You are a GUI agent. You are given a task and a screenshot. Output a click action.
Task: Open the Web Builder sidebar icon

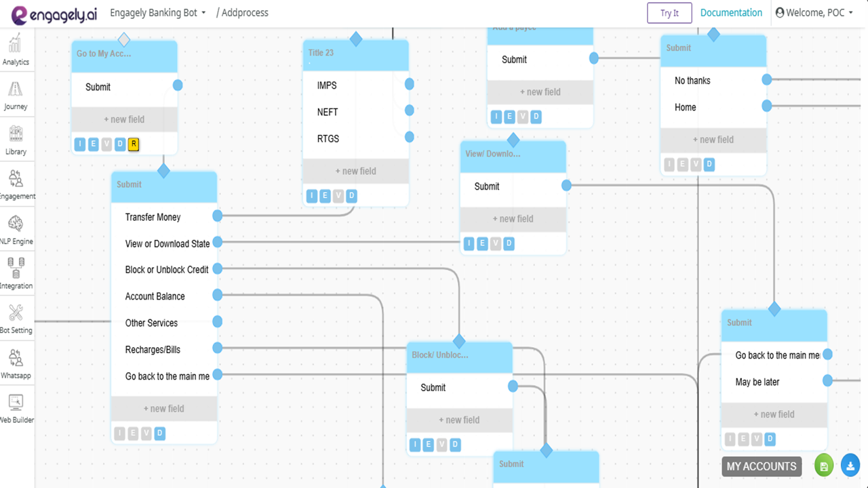click(x=16, y=409)
